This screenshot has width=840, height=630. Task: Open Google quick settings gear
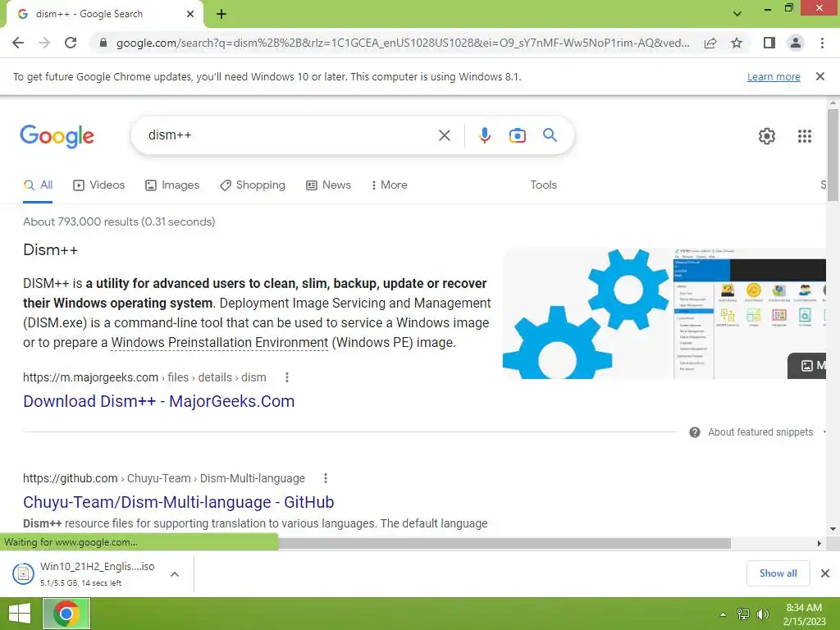click(767, 136)
